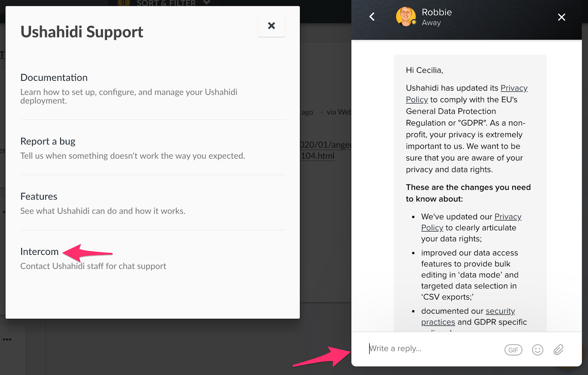
Task: Click the Away status text
Action: pyautogui.click(x=431, y=23)
